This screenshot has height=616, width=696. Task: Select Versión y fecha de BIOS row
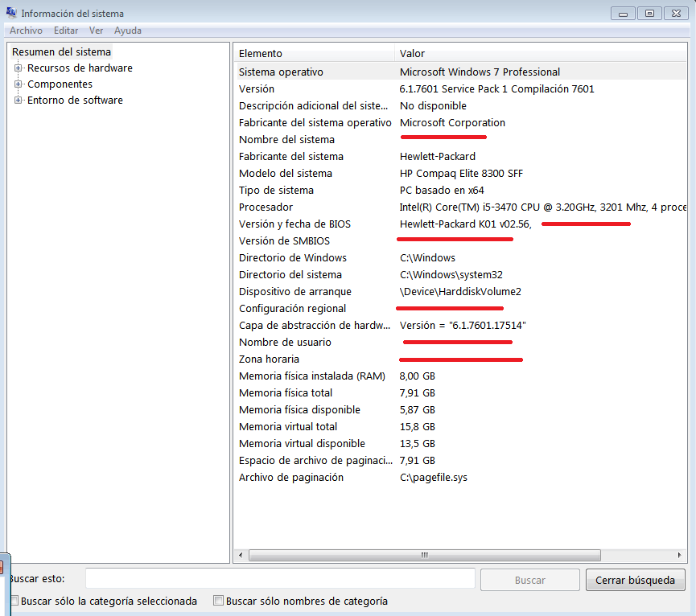(461, 224)
